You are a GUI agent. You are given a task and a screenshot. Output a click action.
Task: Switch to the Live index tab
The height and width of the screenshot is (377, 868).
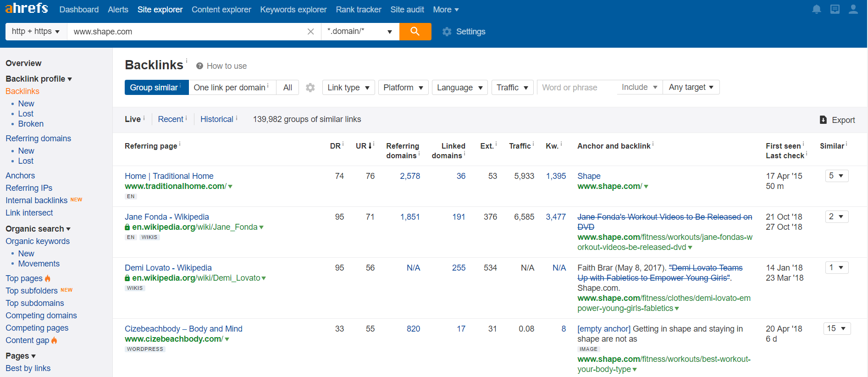click(133, 119)
